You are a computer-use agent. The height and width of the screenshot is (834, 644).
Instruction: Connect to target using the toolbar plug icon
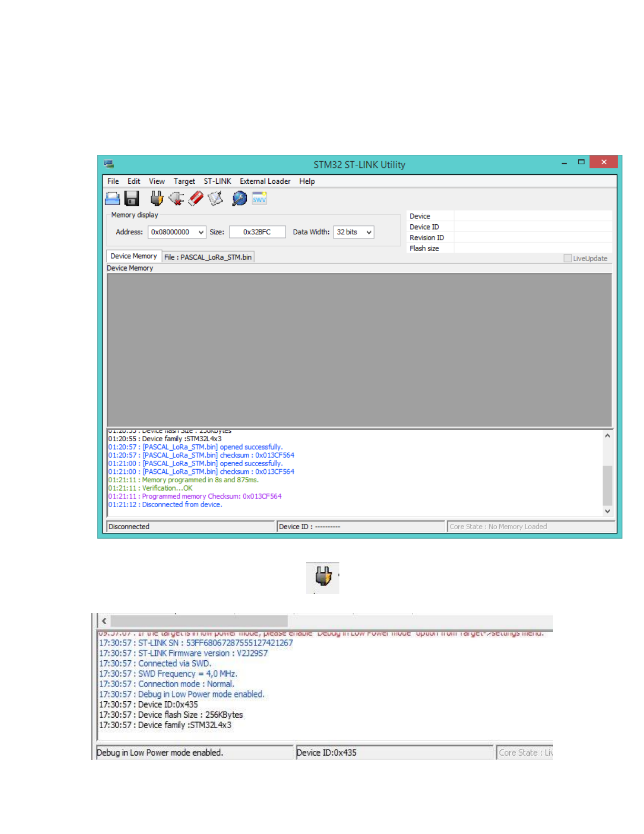click(x=157, y=198)
